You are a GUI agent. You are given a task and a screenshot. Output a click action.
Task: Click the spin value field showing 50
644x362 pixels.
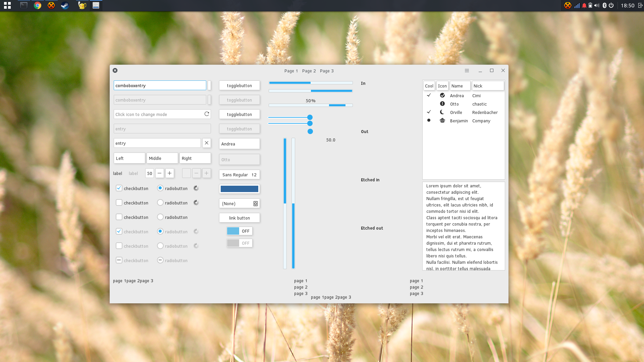(150, 173)
